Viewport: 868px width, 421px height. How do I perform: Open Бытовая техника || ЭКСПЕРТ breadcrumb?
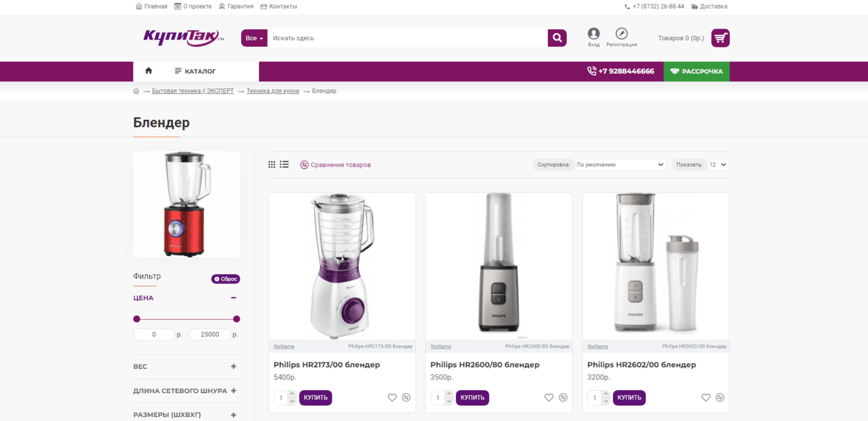click(193, 91)
